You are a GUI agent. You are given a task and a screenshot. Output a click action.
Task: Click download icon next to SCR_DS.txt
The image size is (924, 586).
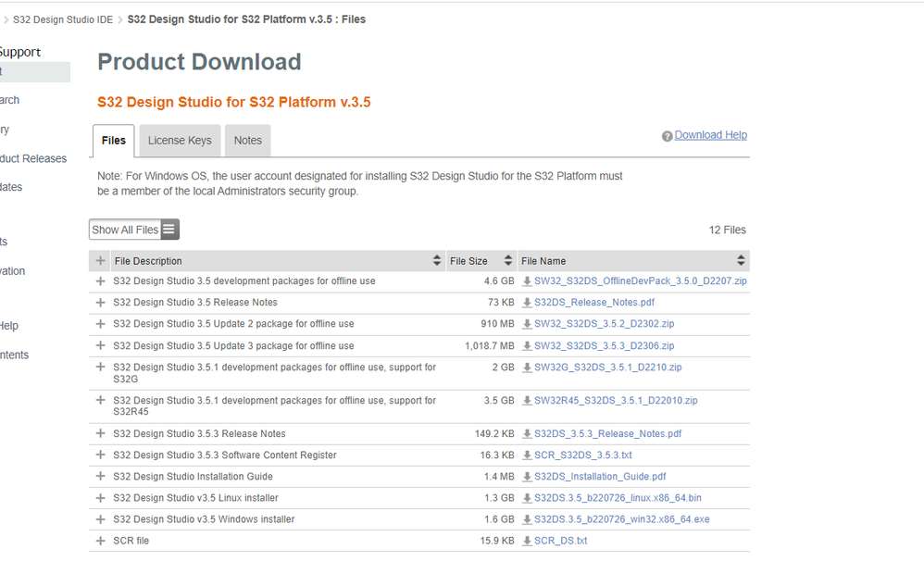click(x=524, y=541)
